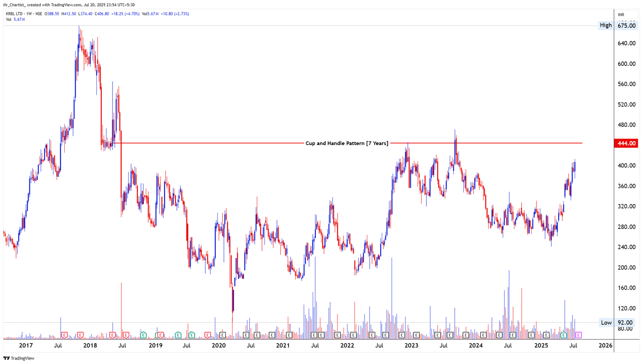
Task: Click the gray earnings marker under 2024
Action: (x=484, y=335)
